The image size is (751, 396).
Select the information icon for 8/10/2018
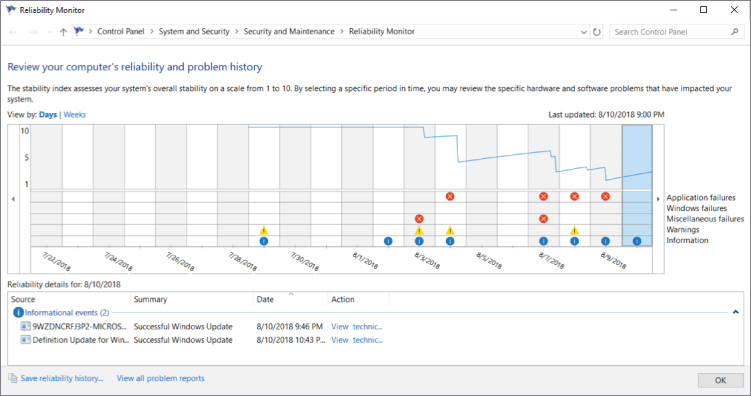(637, 241)
